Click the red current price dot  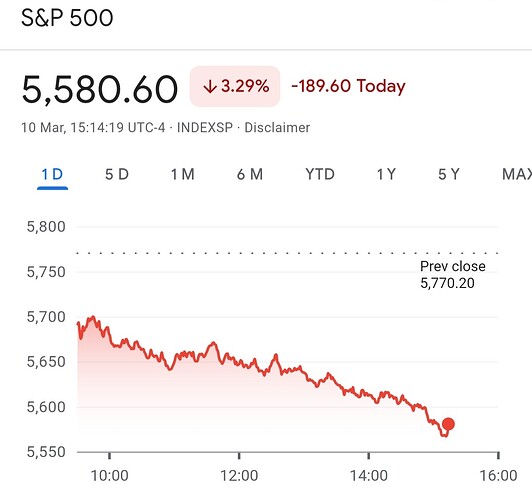tap(448, 424)
